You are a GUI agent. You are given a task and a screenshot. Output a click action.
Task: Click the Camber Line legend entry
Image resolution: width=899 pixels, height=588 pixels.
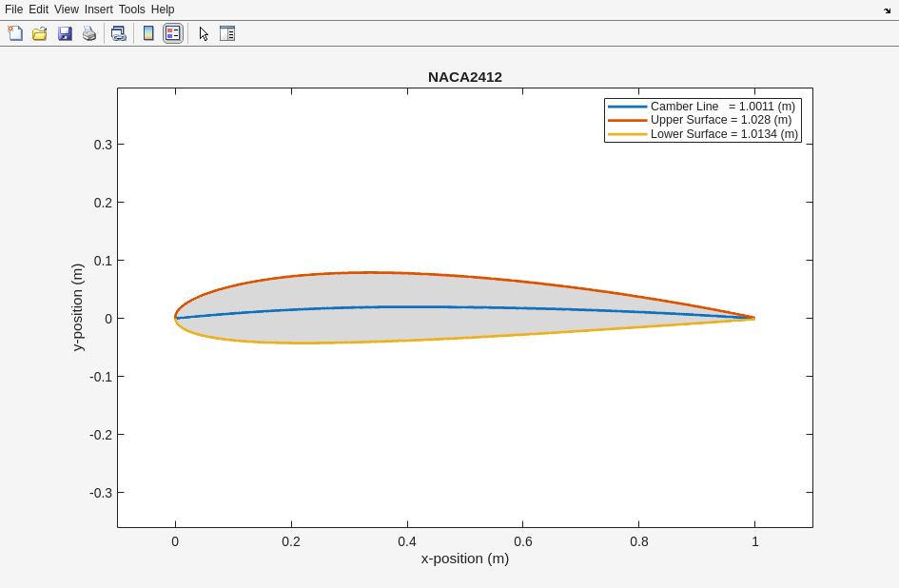[x=722, y=107]
